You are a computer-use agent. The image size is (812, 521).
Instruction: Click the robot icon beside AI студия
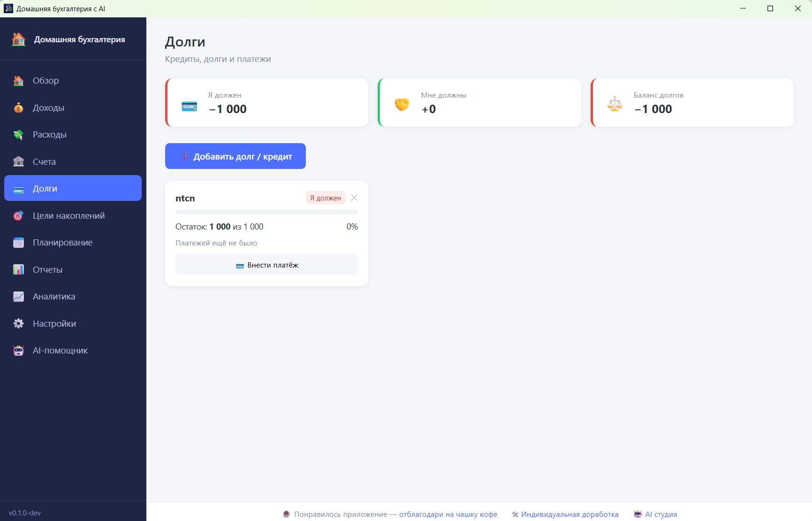point(637,514)
